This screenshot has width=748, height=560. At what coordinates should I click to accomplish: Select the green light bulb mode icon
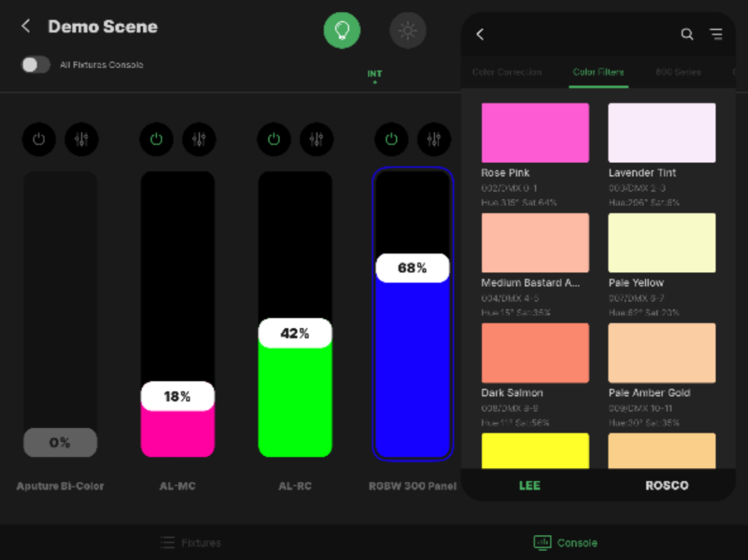pos(342,30)
